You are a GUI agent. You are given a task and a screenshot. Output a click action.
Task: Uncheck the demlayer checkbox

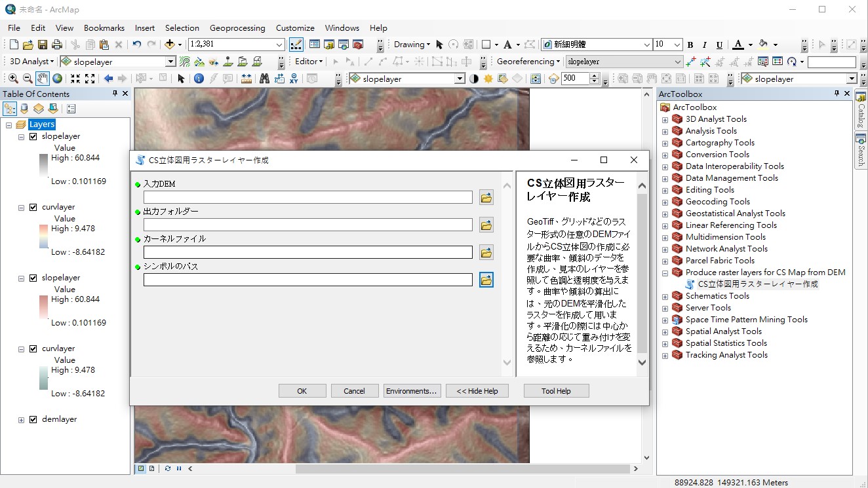tap(33, 419)
